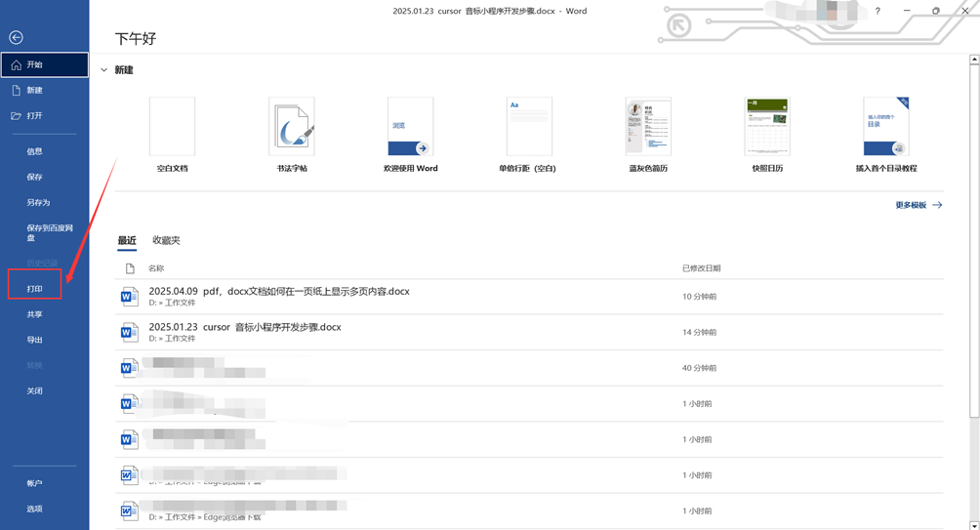Open the 打印 page
Screen dimensions: 980x530
34,289
